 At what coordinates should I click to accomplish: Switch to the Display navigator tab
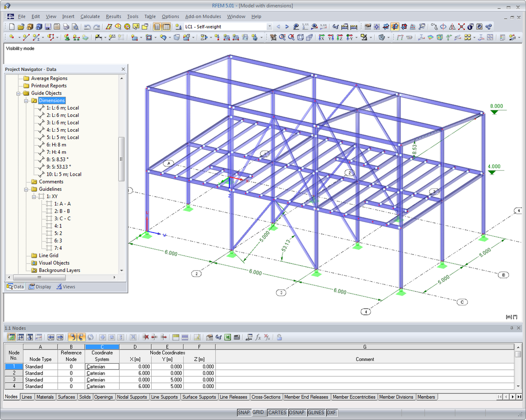click(x=40, y=287)
